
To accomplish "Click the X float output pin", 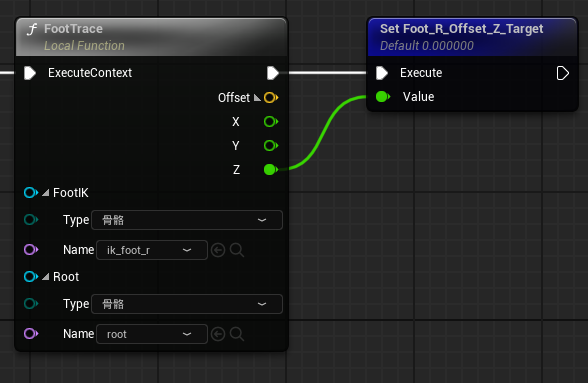I will pos(271,122).
